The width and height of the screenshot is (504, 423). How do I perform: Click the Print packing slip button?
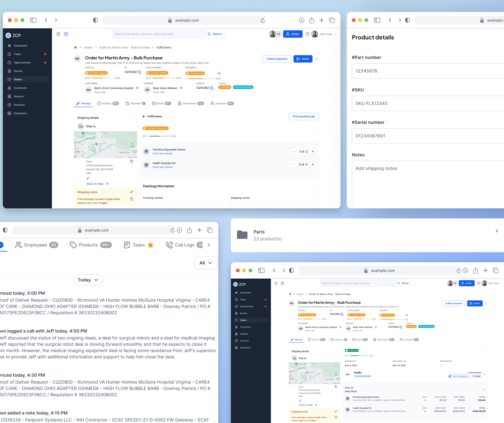click(304, 116)
